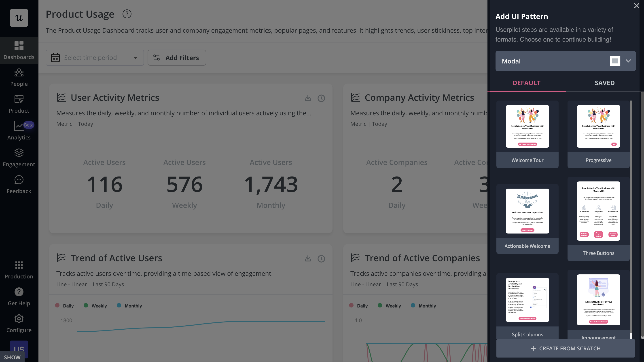The height and width of the screenshot is (362, 644).
Task: Switch to the SAVED patterns tab
Action: [604, 83]
